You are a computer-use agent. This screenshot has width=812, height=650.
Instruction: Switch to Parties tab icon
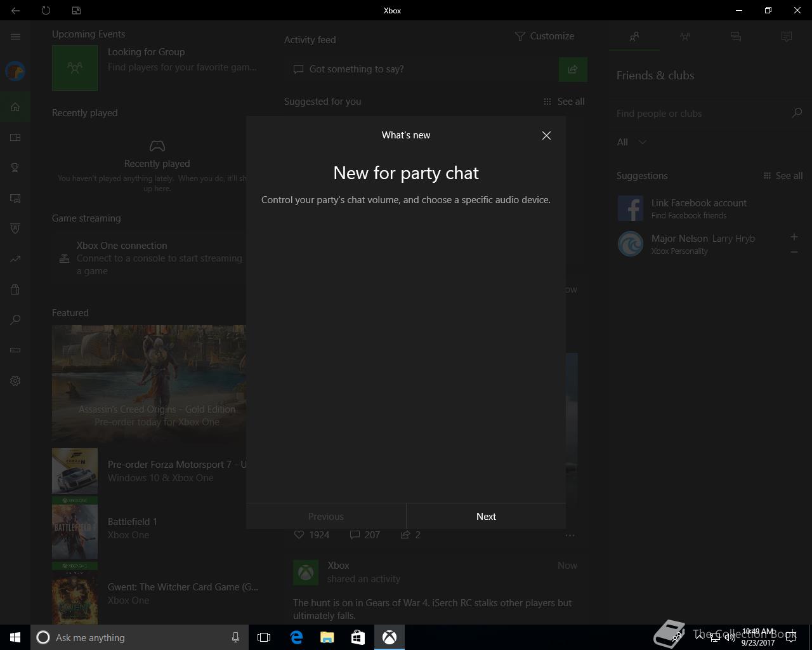point(685,37)
